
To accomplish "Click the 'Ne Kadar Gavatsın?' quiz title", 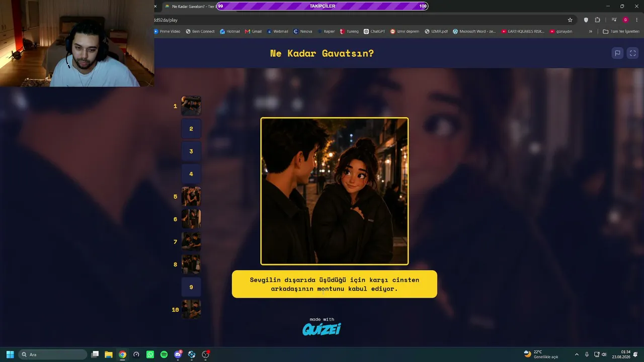I will 322,53.
